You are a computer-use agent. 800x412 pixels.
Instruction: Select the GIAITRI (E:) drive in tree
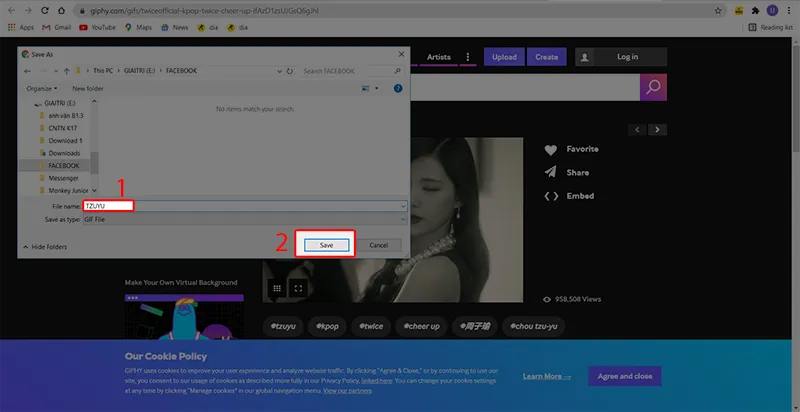pyautogui.click(x=60, y=102)
